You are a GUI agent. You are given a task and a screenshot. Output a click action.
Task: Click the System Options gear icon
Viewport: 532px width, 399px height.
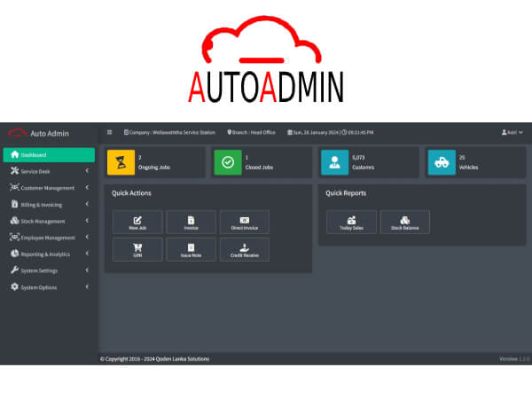click(x=14, y=286)
